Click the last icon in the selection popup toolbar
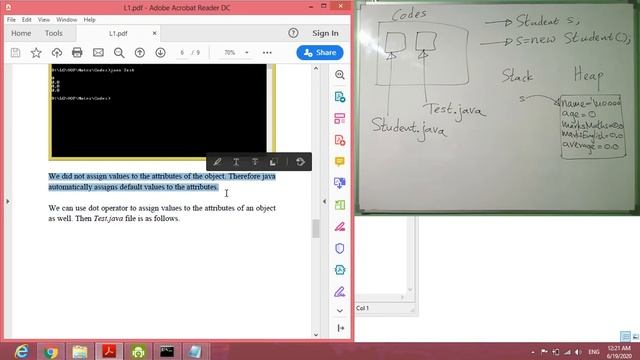 click(300, 162)
